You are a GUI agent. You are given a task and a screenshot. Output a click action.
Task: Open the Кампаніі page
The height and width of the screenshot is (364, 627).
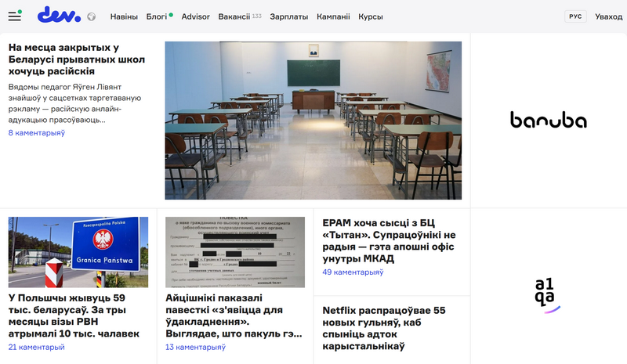pyautogui.click(x=333, y=16)
